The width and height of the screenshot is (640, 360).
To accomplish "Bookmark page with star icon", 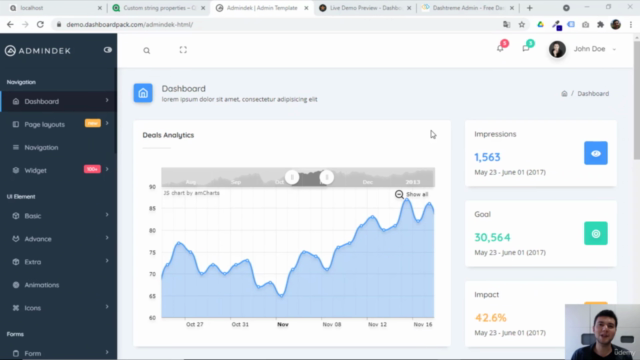I will coord(522,24).
